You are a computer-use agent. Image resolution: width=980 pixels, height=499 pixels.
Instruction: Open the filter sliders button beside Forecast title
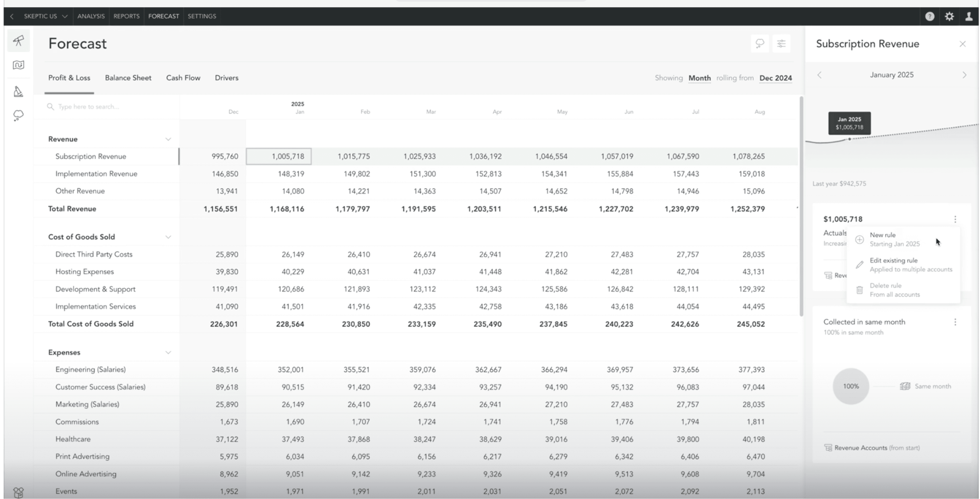(781, 44)
